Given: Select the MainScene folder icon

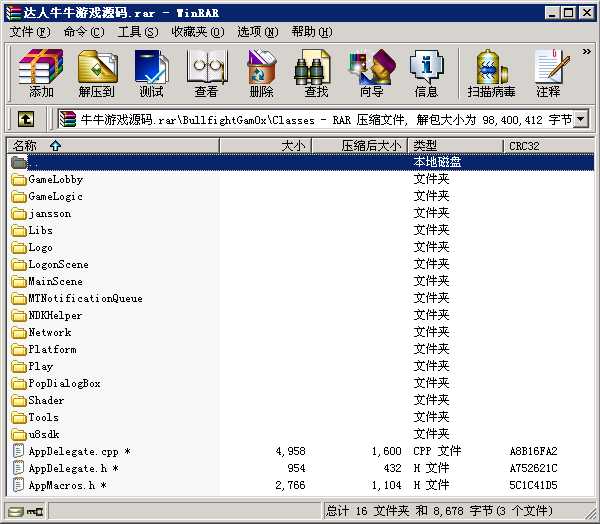Looking at the screenshot, I should point(18,282).
